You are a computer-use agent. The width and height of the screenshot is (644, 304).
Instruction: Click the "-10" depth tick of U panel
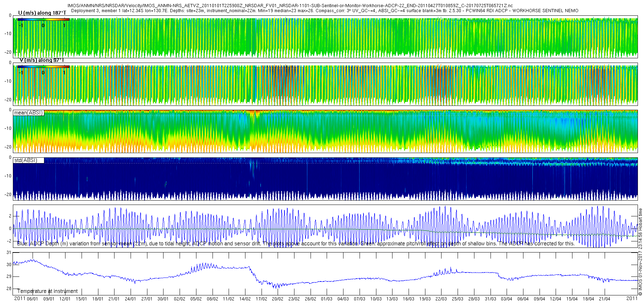(x=8, y=34)
